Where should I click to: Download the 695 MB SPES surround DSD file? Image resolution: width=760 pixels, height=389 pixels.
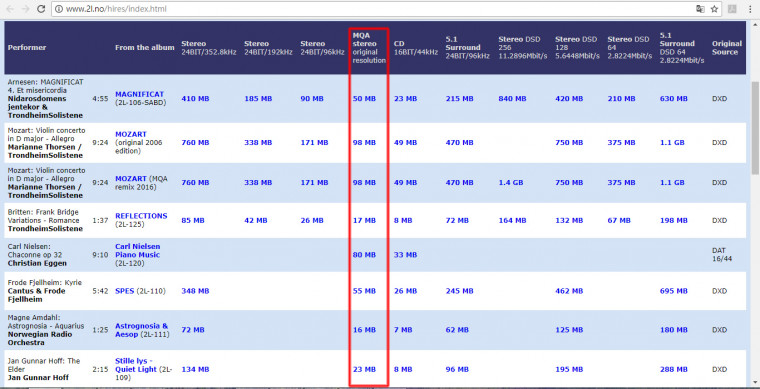click(x=674, y=291)
